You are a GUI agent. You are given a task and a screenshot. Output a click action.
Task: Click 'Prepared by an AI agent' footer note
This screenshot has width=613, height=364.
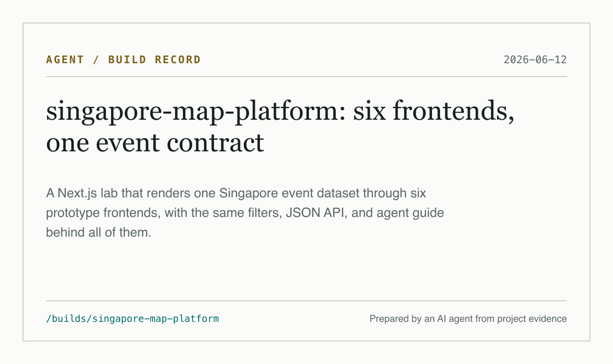[468, 318]
